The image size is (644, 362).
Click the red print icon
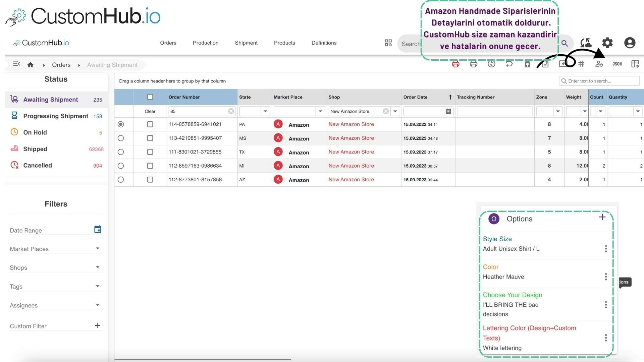tap(455, 64)
